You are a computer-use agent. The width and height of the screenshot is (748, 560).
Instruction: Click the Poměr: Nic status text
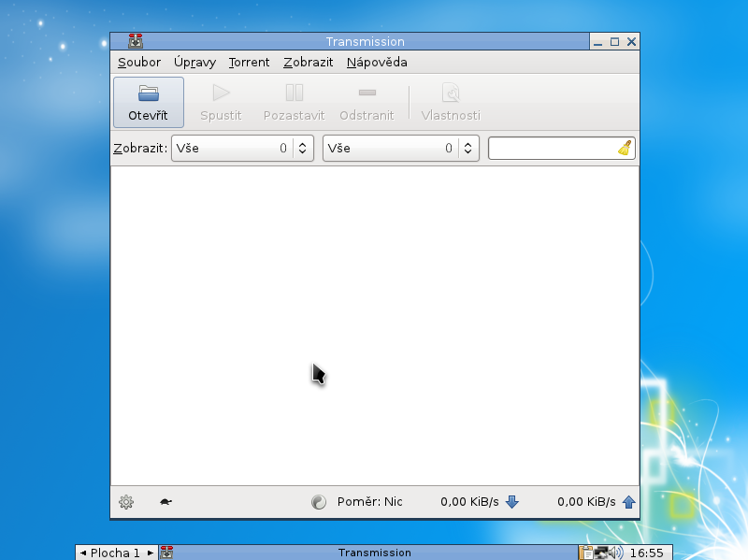point(369,502)
